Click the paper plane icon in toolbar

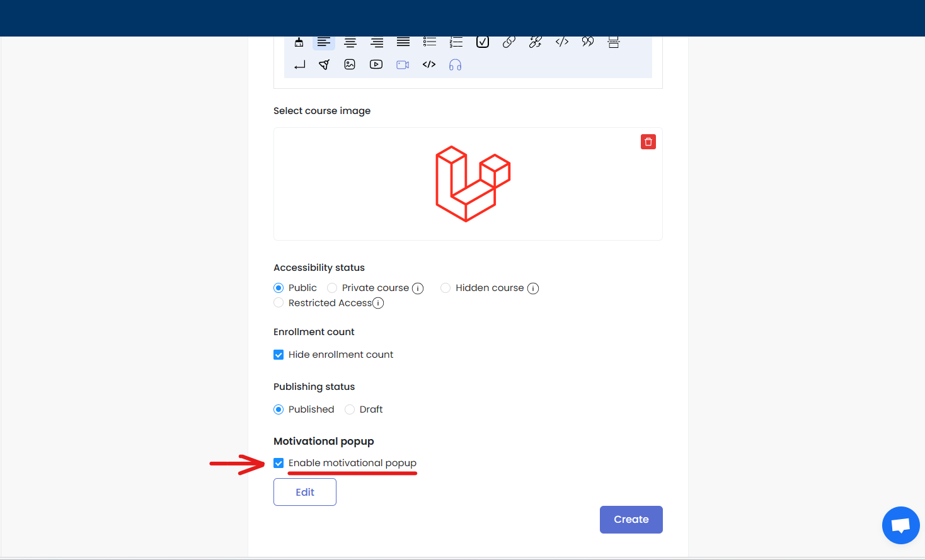325,64
